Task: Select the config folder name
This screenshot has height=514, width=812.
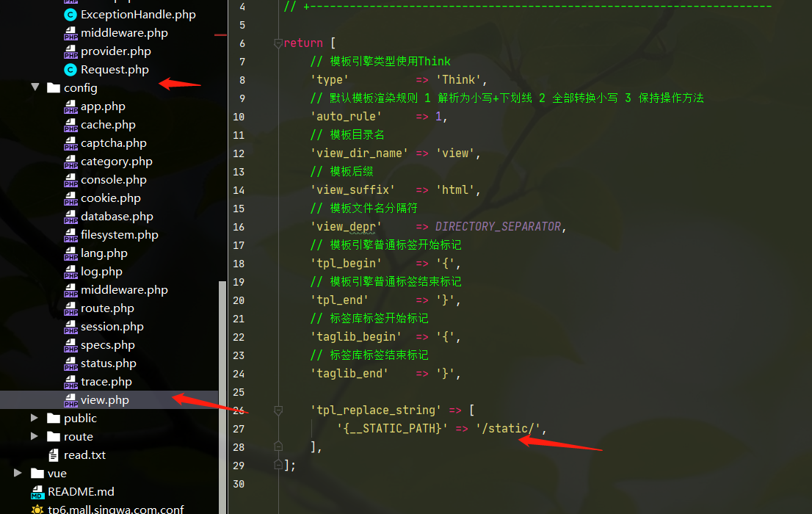Action: [x=80, y=88]
